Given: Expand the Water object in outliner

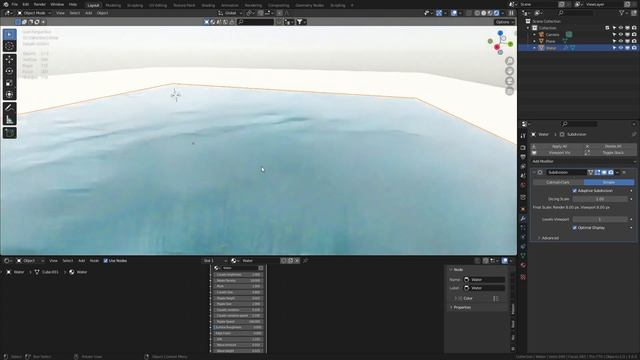Looking at the screenshot, I should coord(534,48).
